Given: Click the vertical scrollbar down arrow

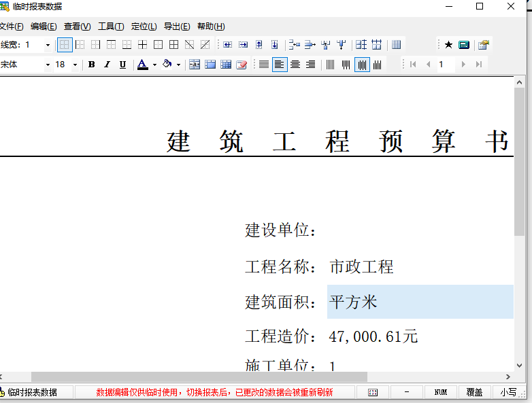Looking at the screenshot, I should tap(519, 366).
